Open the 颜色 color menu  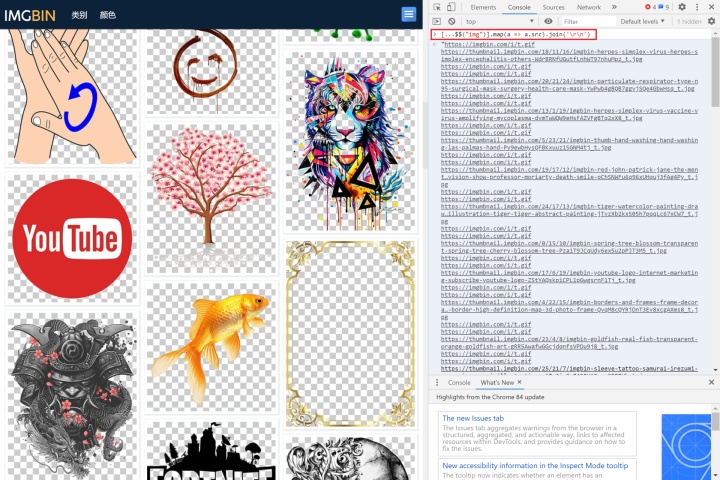pos(107,15)
